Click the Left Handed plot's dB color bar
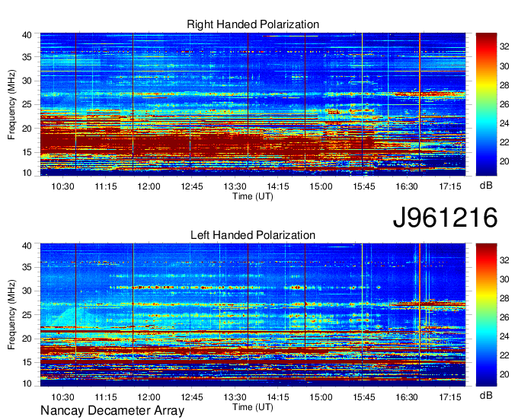 tap(486, 315)
